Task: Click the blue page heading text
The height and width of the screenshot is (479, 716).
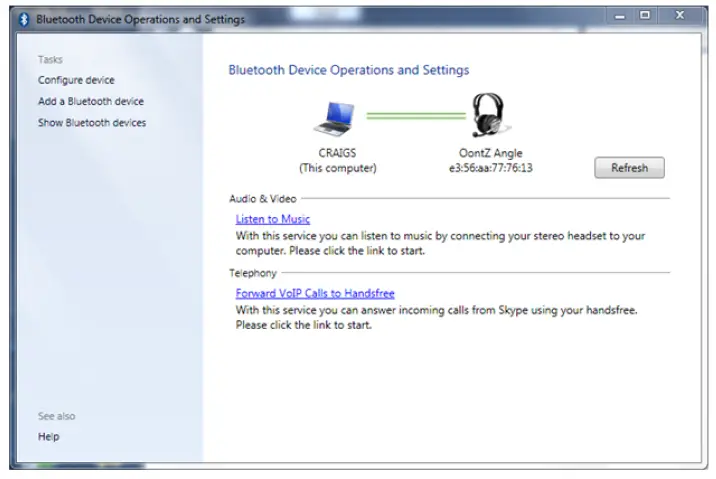Action: pos(349,70)
